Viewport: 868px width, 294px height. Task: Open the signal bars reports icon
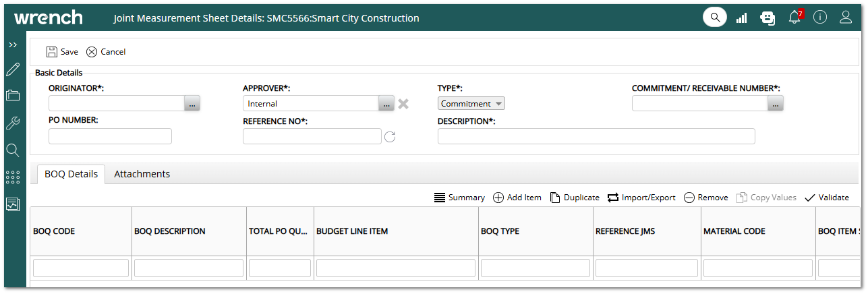tap(742, 18)
